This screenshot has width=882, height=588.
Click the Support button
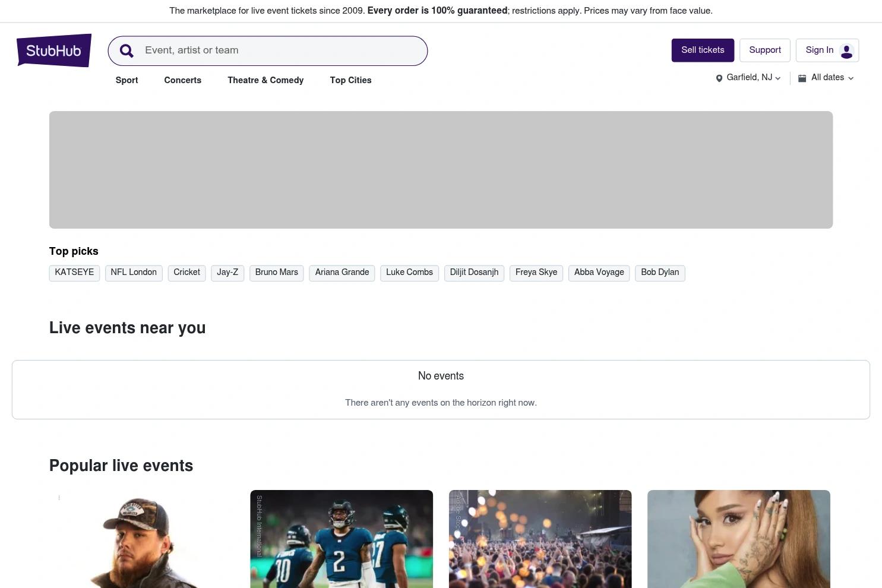765,50
